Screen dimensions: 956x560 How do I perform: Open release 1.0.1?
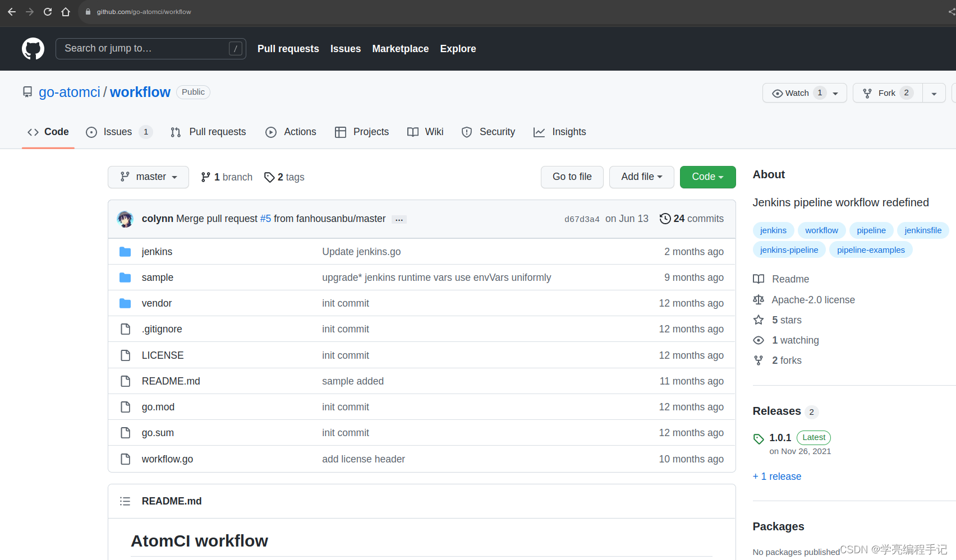[780, 438]
